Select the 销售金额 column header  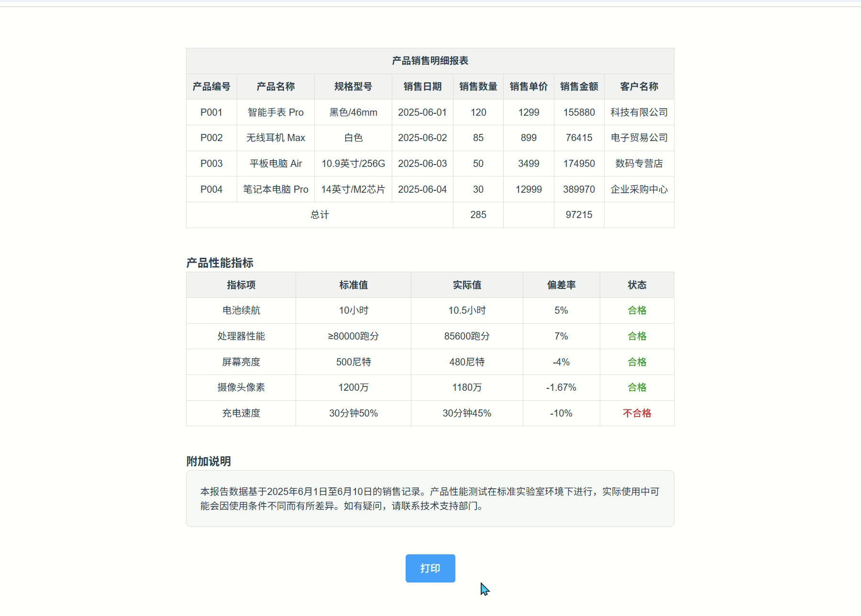pyautogui.click(x=578, y=87)
